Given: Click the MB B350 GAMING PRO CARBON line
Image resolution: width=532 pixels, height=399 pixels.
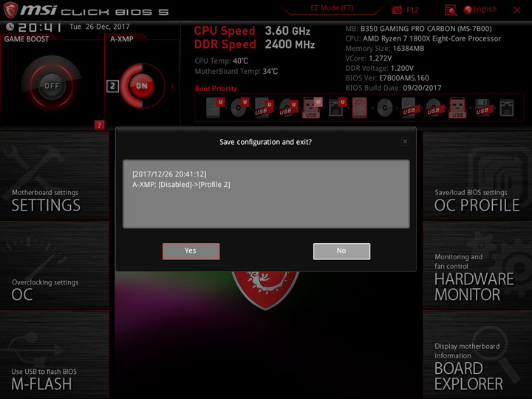Looking at the screenshot, I should (418, 29).
